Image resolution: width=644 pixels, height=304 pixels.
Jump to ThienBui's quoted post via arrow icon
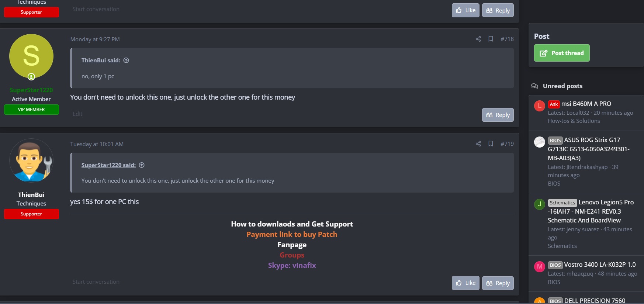coord(126,61)
